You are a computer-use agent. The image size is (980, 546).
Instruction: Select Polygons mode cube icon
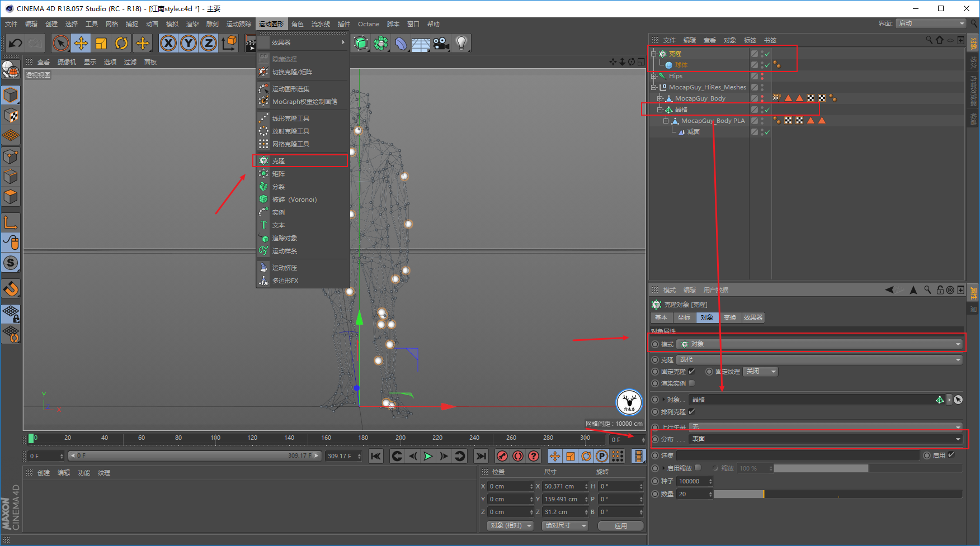click(x=11, y=197)
